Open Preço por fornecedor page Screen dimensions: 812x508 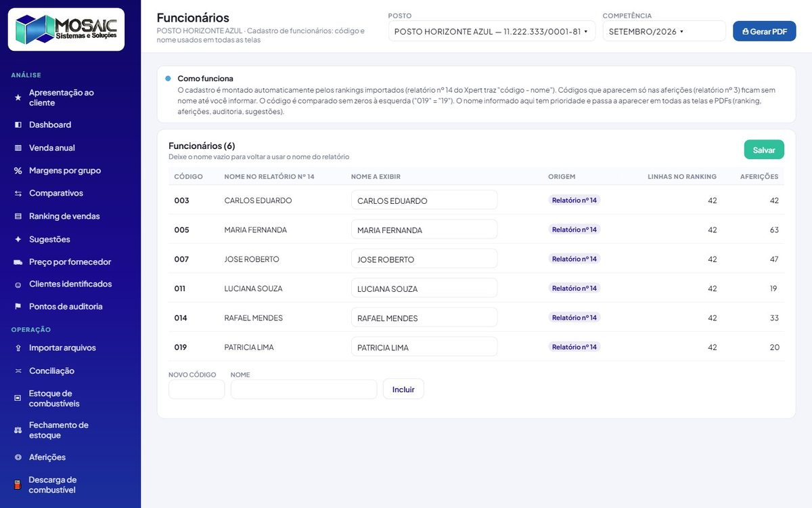coord(70,262)
